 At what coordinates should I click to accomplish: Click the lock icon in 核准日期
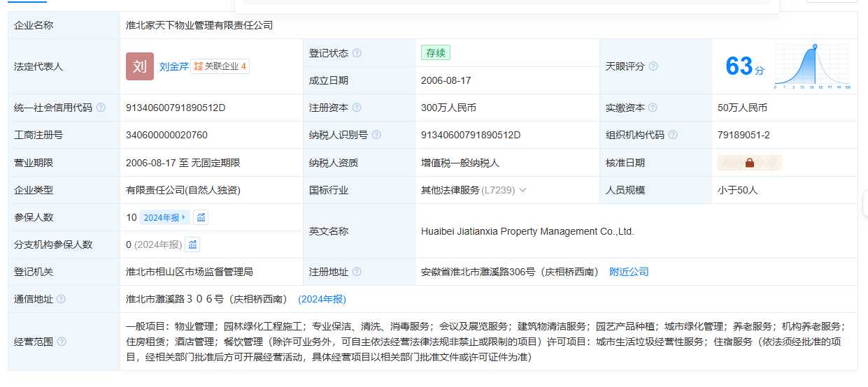[749, 163]
